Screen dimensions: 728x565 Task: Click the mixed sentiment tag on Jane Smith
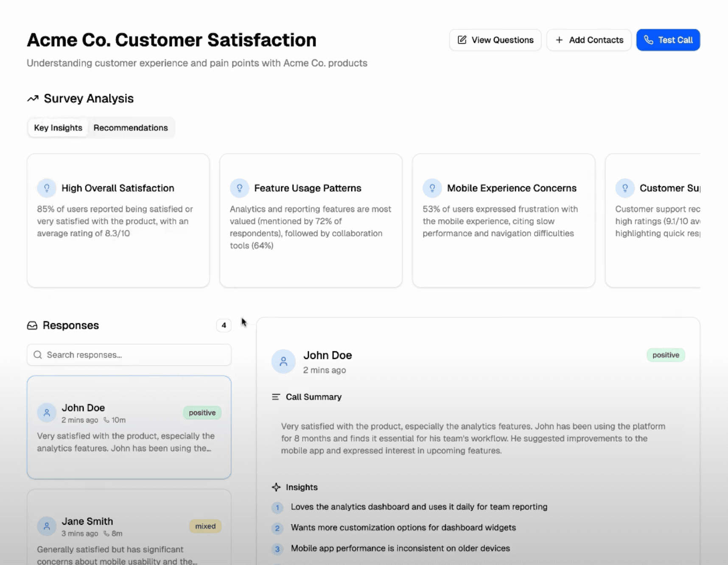[205, 526]
